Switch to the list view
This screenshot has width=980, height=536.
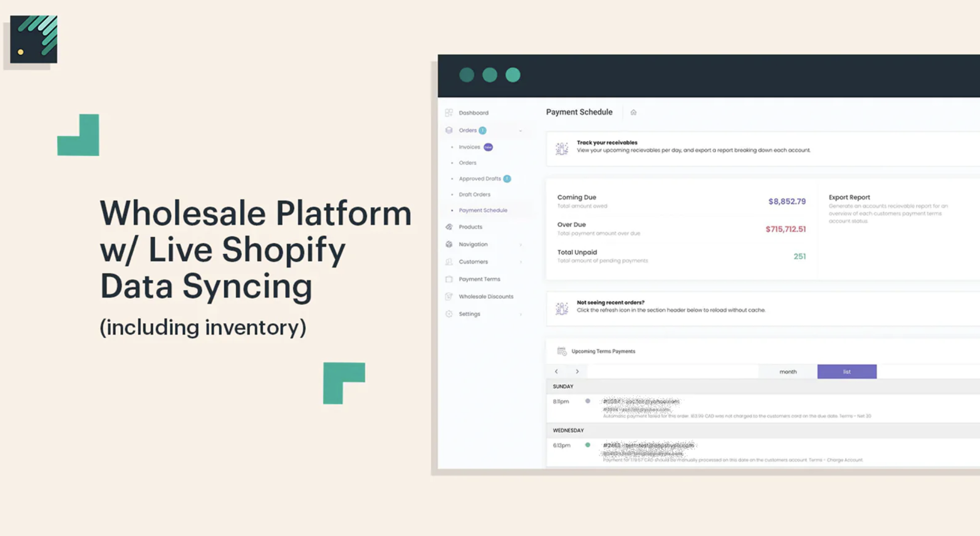click(x=847, y=372)
